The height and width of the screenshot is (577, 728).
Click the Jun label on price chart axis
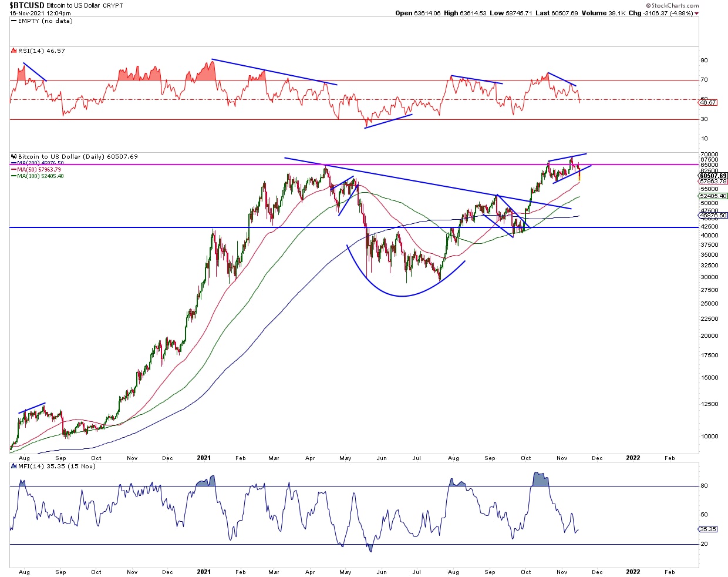click(382, 458)
